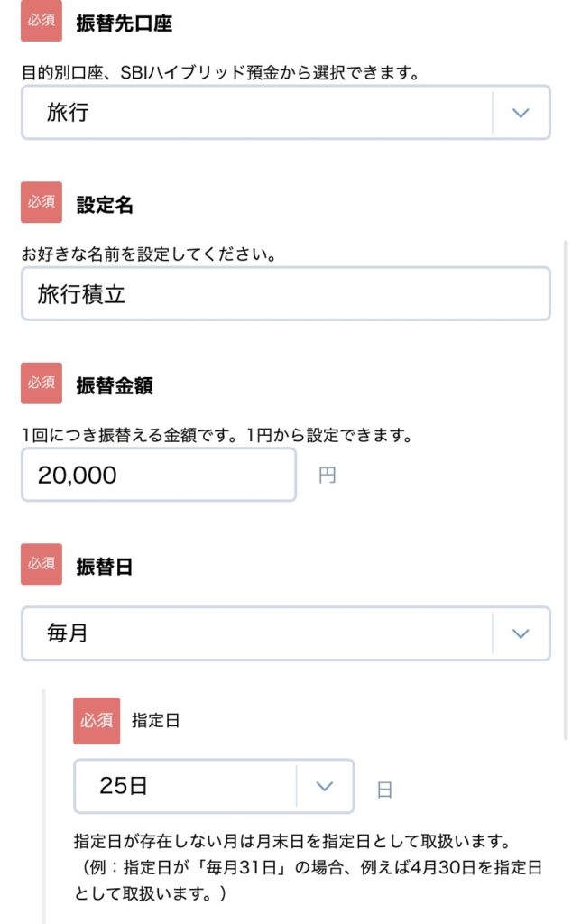Click the 必須 badge beside 設定名

pyautogui.click(x=42, y=202)
